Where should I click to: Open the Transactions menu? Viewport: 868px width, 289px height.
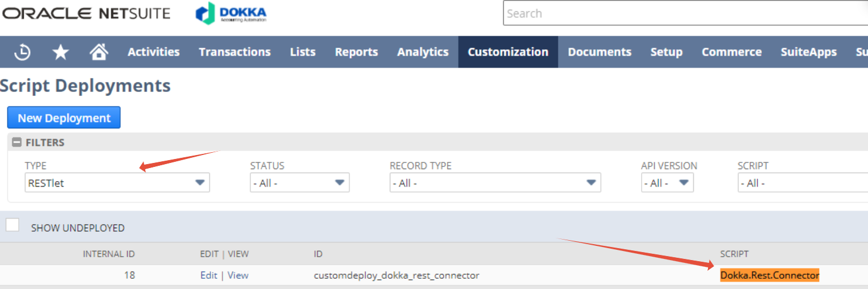[x=235, y=52]
